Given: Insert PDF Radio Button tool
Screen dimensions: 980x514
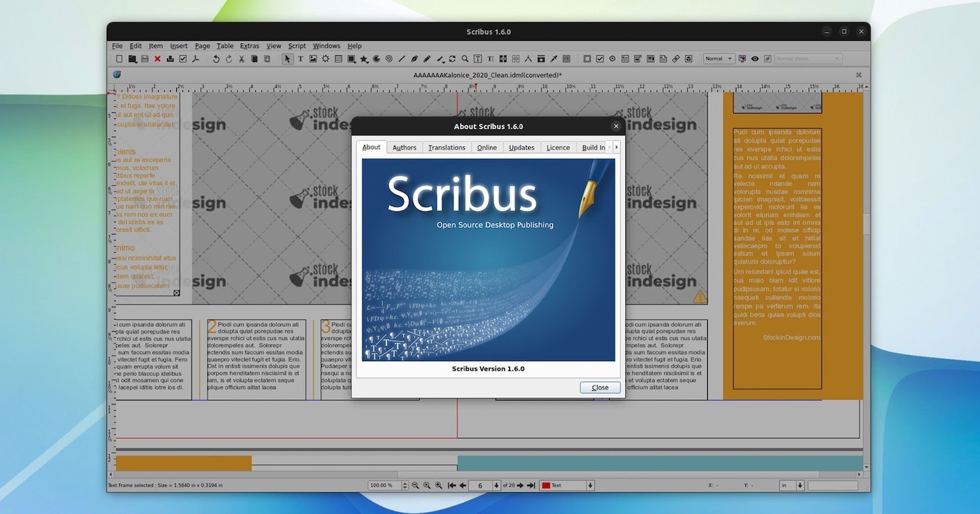Looking at the screenshot, I should pyautogui.click(x=612, y=59).
